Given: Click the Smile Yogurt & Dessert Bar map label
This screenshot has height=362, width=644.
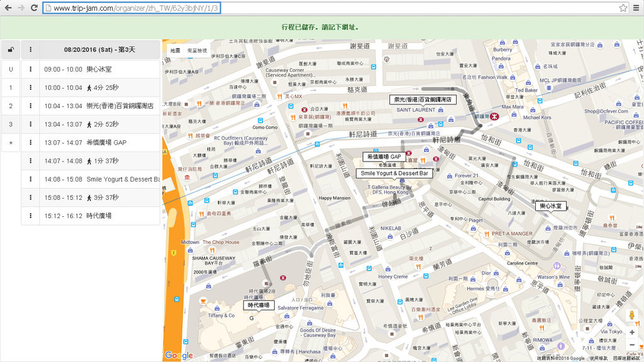Looking at the screenshot, I should [x=394, y=173].
